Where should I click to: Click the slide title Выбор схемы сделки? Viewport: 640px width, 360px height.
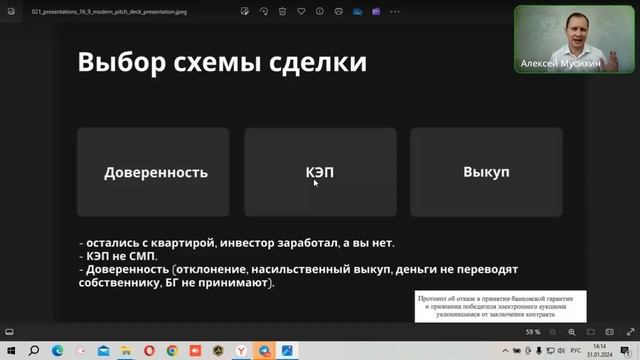222,62
